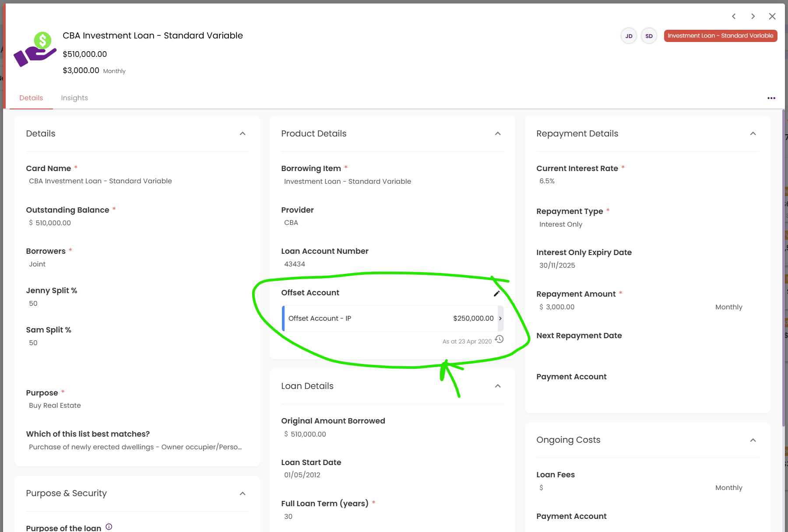Edit the Card Name field value
788x532 pixels.
click(100, 181)
